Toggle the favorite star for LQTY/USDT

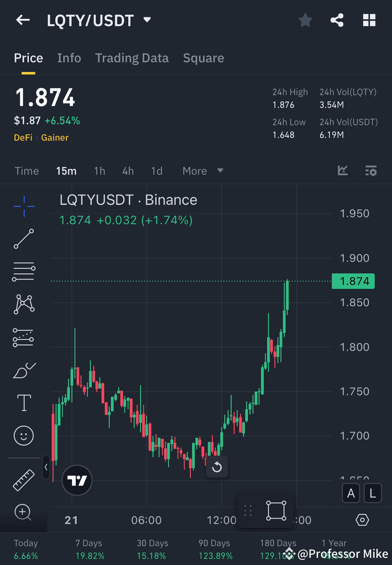(305, 20)
